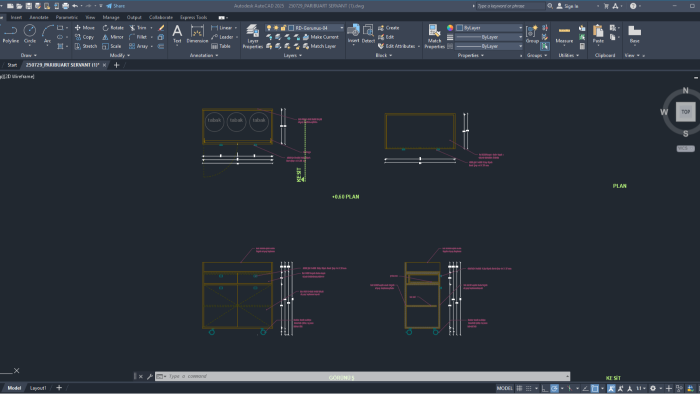Image resolution: width=700 pixels, height=394 pixels.
Task: Toggle grid display in status bar
Action: 519,388
